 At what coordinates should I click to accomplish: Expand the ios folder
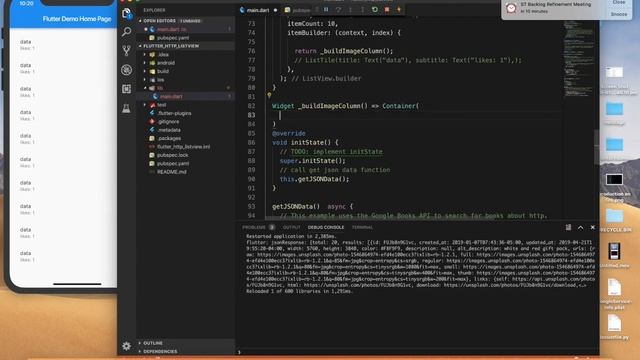pyautogui.click(x=160, y=80)
